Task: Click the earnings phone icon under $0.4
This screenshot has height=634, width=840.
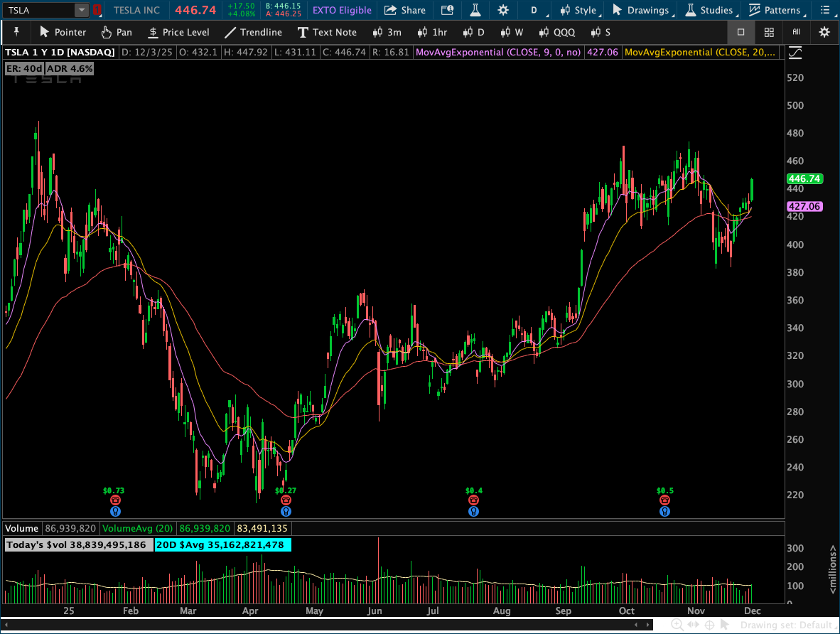Action: (473, 500)
